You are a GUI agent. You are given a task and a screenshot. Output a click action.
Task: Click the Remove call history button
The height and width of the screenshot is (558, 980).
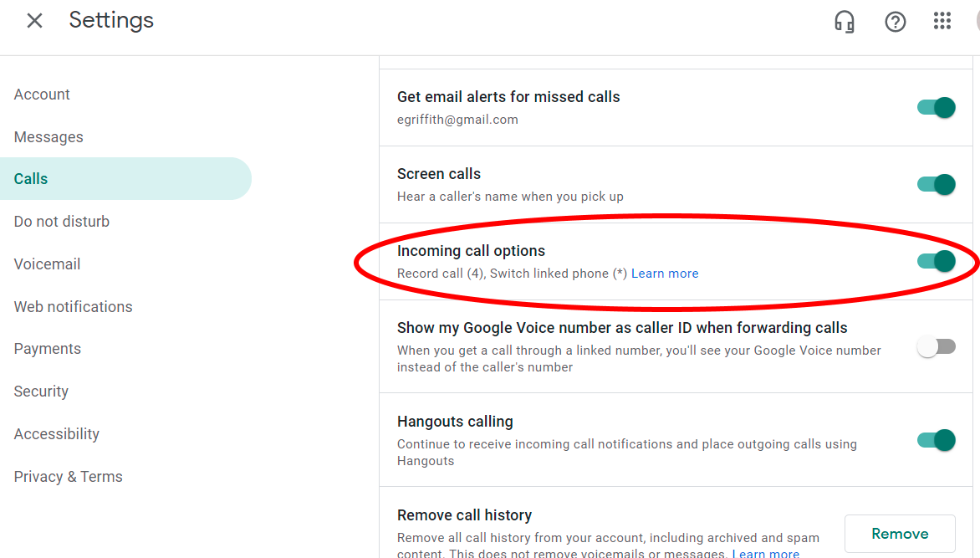pos(900,534)
